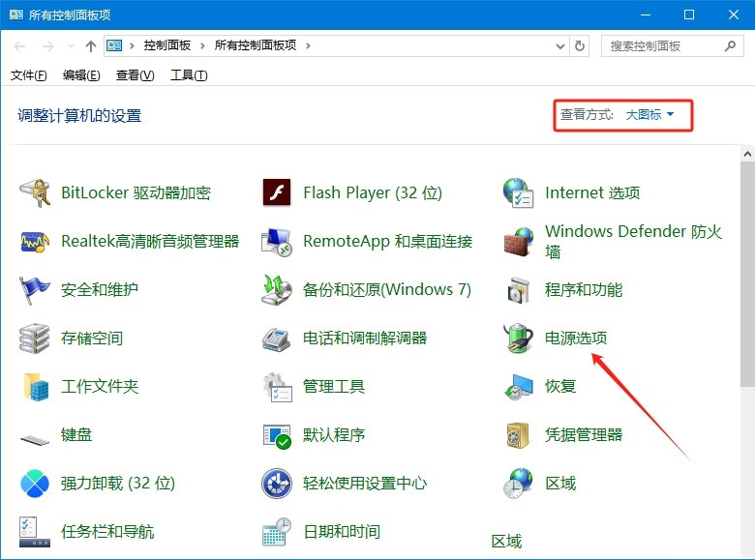The width and height of the screenshot is (755, 560).
Task: Click the title bar control panel icon
Action: (x=16, y=15)
